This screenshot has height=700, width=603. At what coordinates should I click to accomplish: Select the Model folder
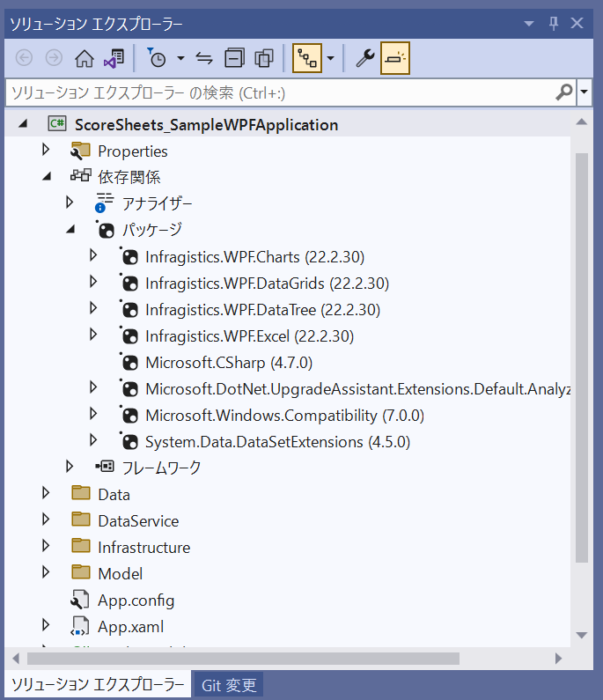[x=120, y=574]
